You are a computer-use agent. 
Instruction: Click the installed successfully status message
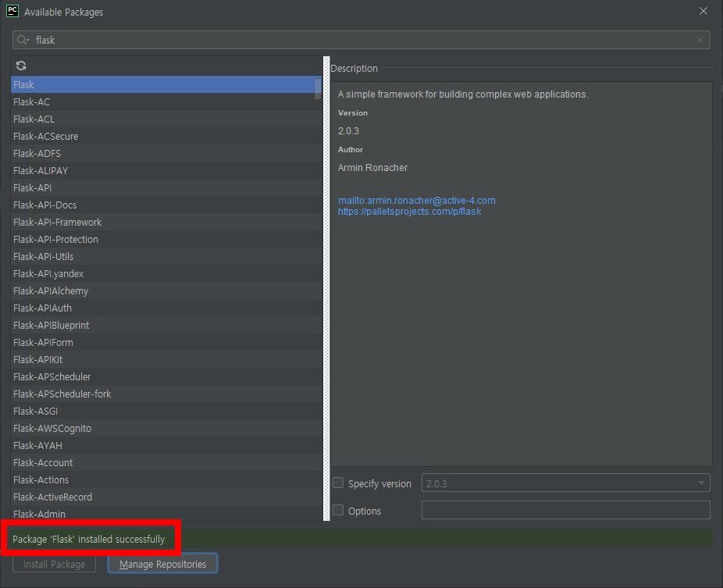(x=88, y=539)
